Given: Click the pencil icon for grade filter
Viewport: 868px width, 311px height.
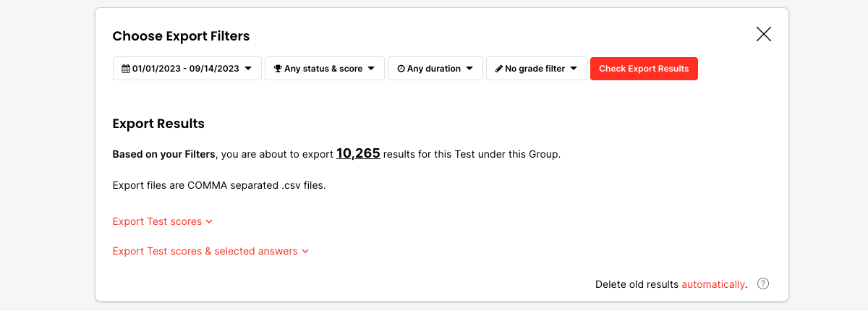Looking at the screenshot, I should (499, 69).
